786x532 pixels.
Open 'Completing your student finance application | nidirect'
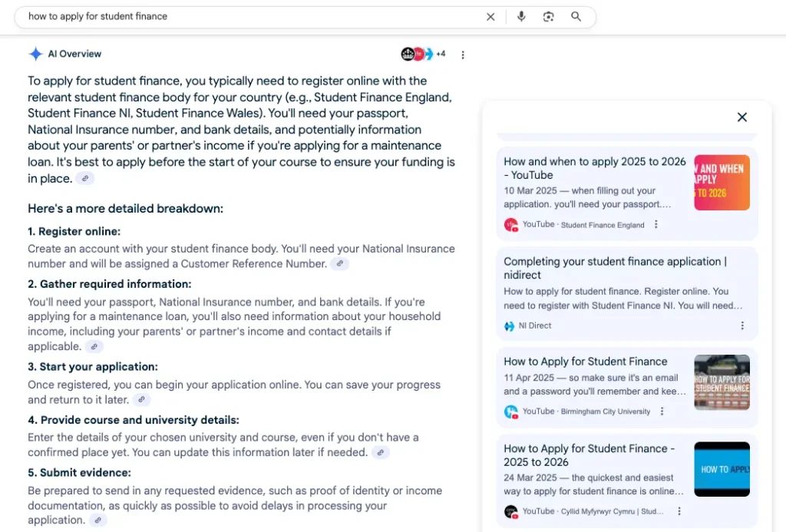[x=615, y=268]
